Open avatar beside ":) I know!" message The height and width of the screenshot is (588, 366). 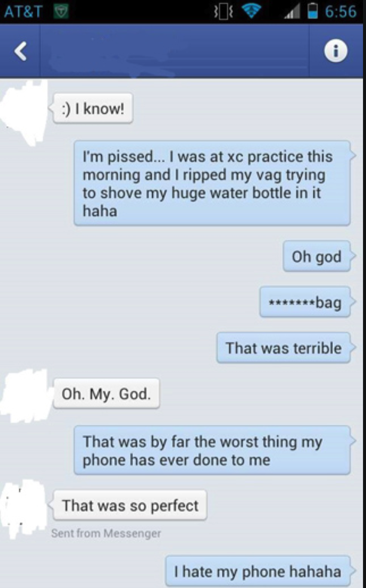[23, 112]
